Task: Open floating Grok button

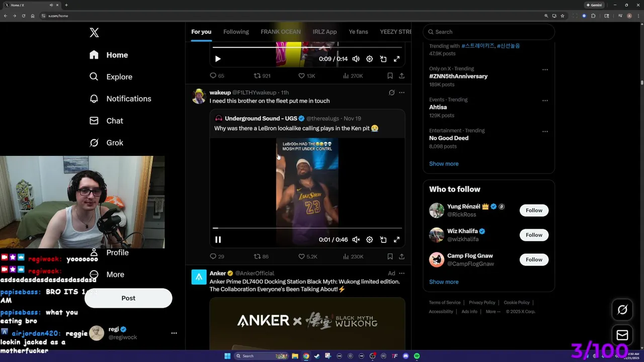Action: pos(622,310)
